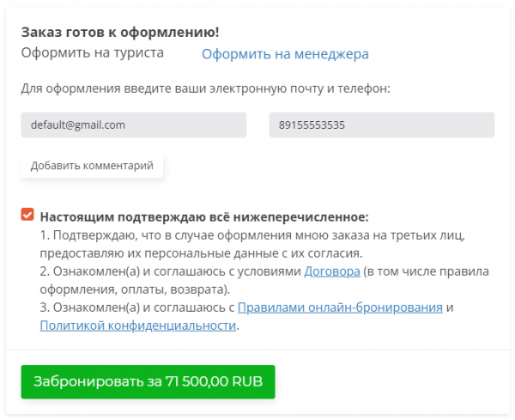Select the 'Оформить на туриста' tab
This screenshot has width=515, height=420.
point(93,53)
